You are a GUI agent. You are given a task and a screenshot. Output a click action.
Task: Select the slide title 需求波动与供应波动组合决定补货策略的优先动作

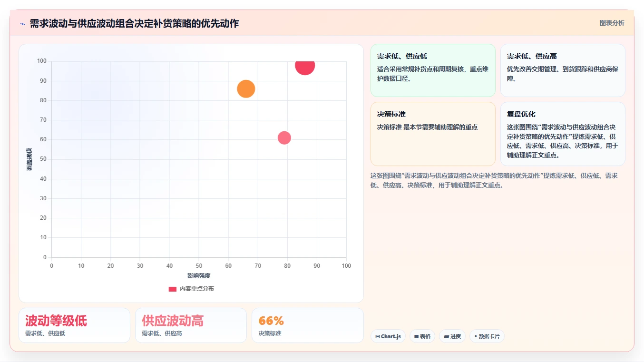click(134, 23)
